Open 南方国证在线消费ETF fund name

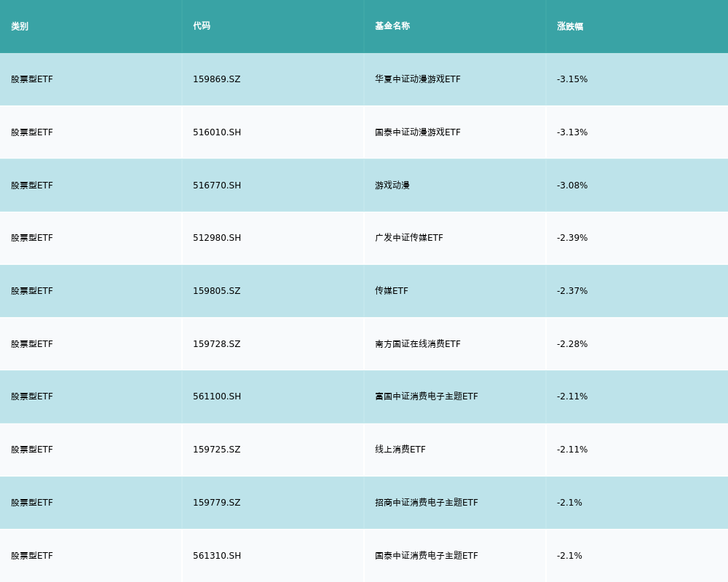(417, 344)
